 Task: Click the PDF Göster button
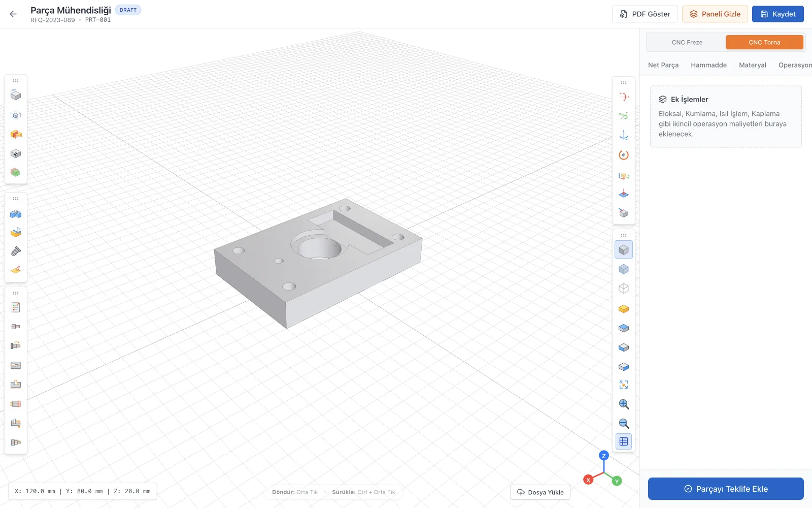[x=645, y=14]
